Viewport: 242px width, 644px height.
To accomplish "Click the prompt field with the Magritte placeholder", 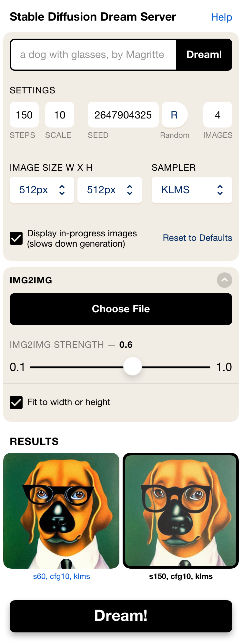I will 94,54.
